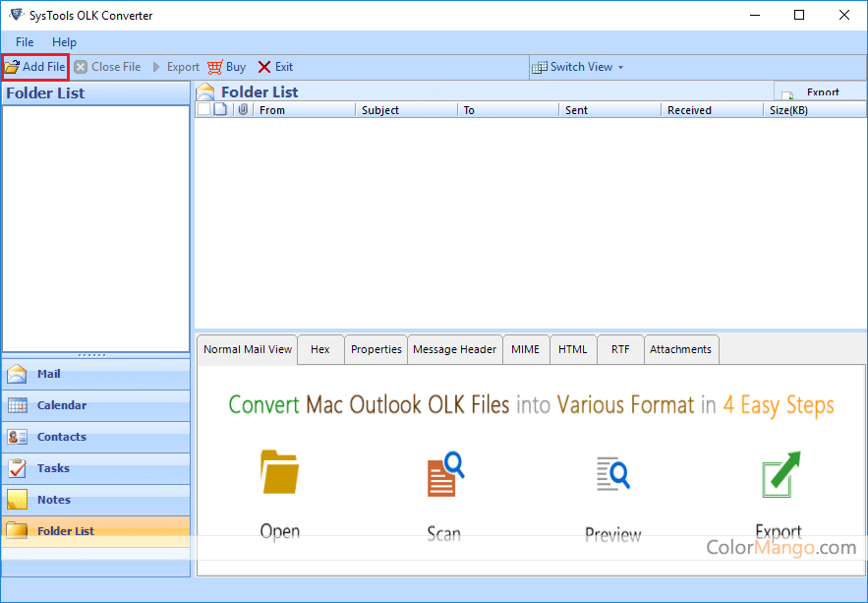Image resolution: width=868 pixels, height=603 pixels.
Task: Click the grayed Close File button
Action: pyautogui.click(x=107, y=67)
